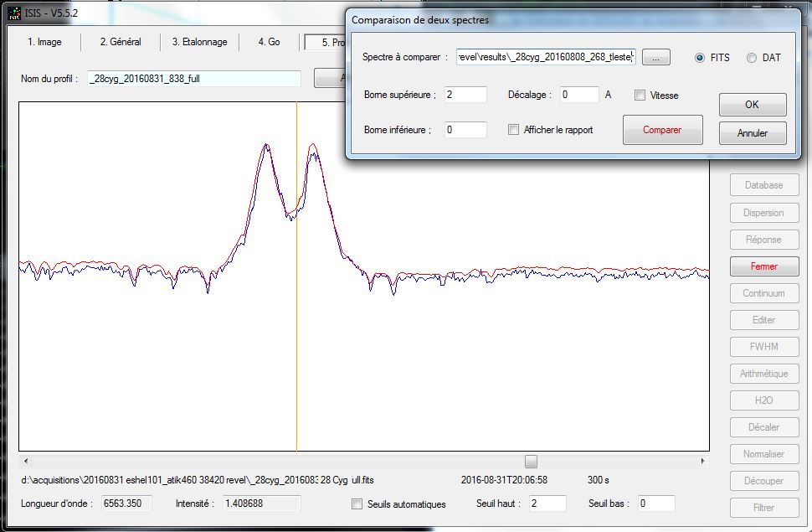Click the red Fermer button
The width and height of the screenshot is (812, 532).
click(763, 266)
